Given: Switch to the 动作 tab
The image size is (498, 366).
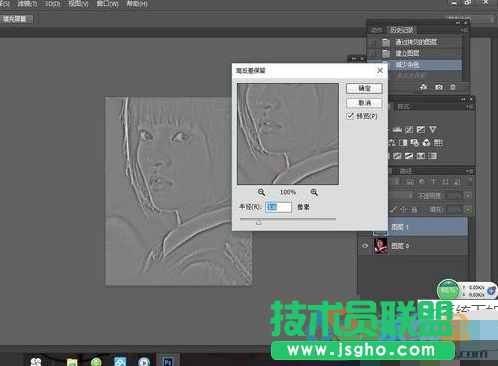Looking at the screenshot, I should [x=377, y=30].
